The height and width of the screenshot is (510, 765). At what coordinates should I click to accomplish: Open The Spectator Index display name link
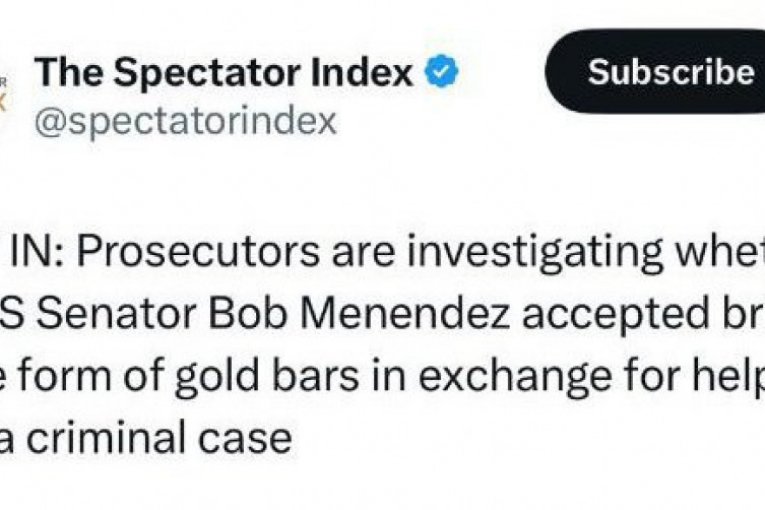[x=223, y=73]
